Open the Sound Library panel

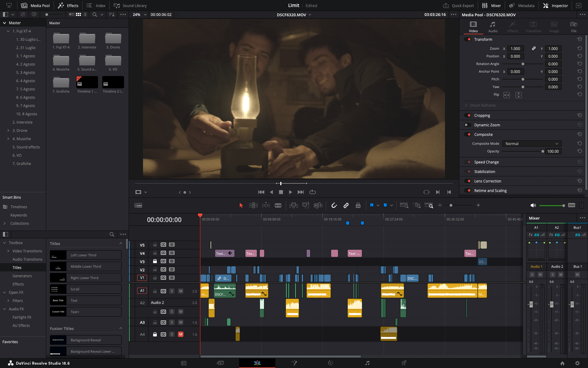click(130, 6)
